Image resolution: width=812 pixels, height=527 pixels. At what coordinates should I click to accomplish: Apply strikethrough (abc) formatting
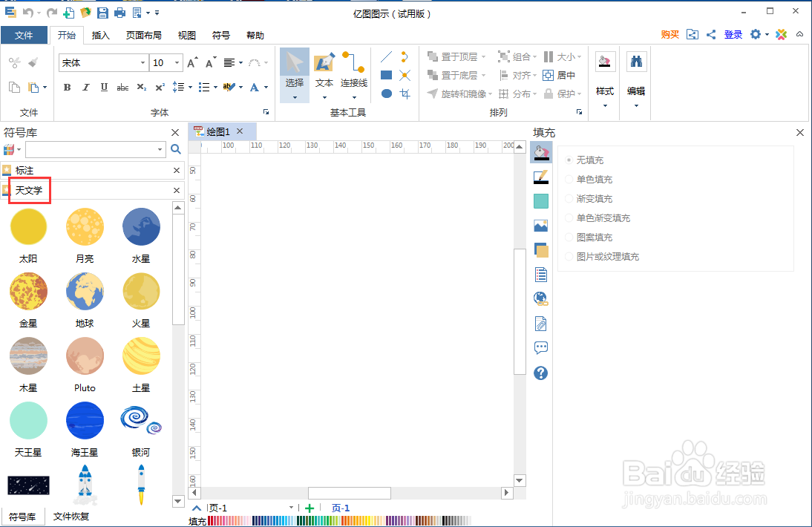pyautogui.click(x=122, y=87)
